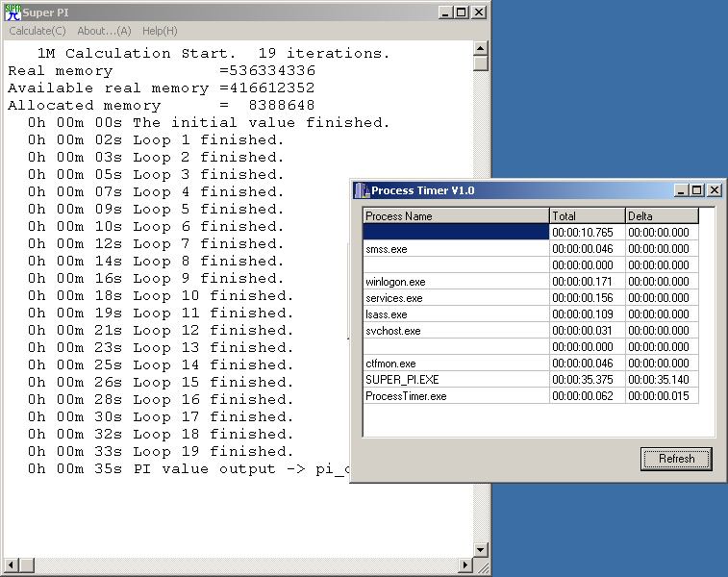Click the 'Allocated memory = 8388648' line
The height and width of the screenshot is (577, 728).
coord(162,106)
